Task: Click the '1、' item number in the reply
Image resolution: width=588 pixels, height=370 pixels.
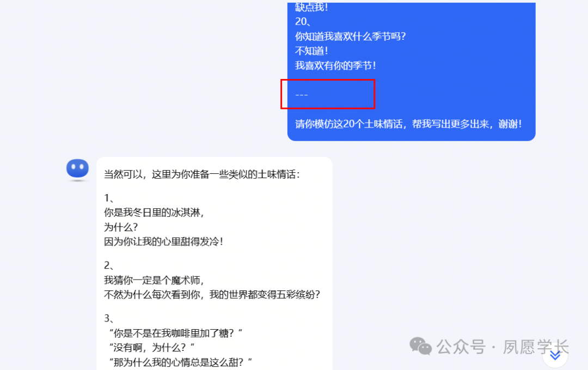Action: tap(109, 198)
